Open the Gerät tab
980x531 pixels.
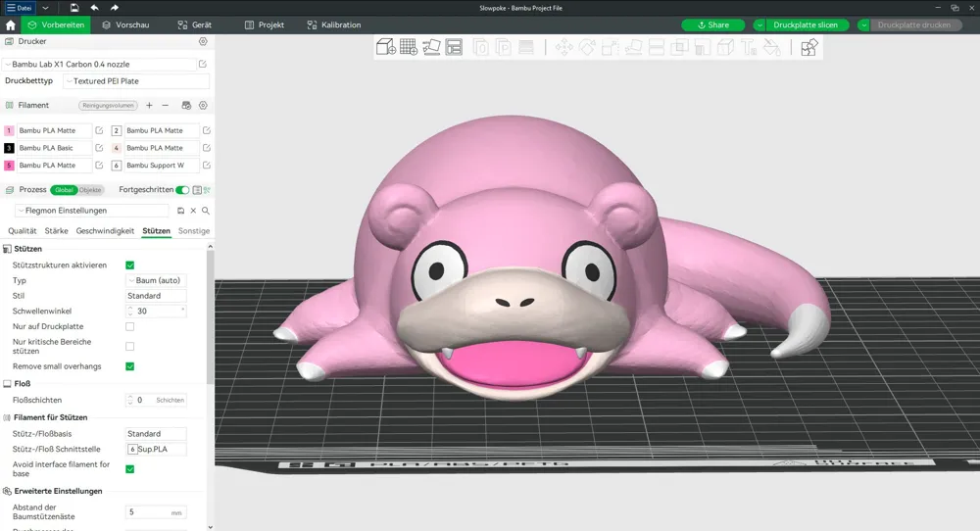click(194, 25)
